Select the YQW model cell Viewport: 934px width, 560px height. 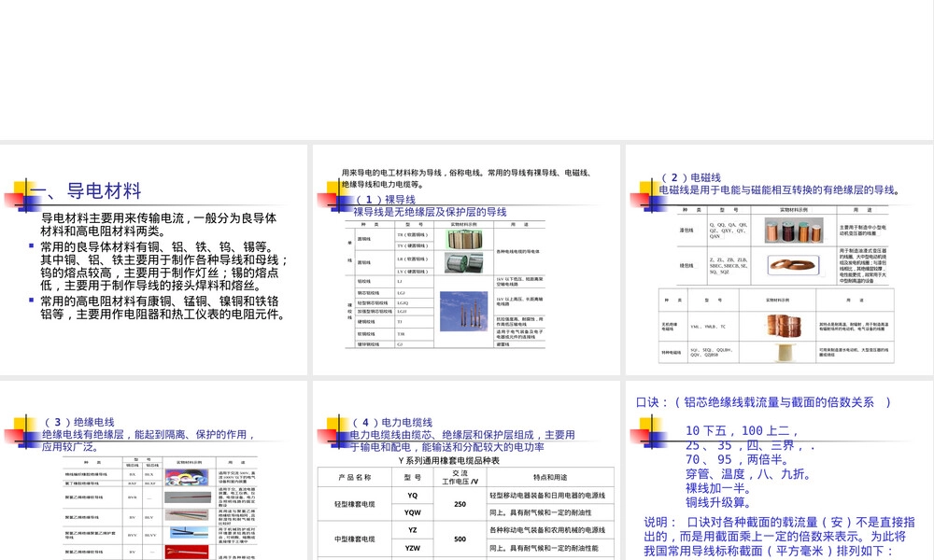[x=412, y=512]
